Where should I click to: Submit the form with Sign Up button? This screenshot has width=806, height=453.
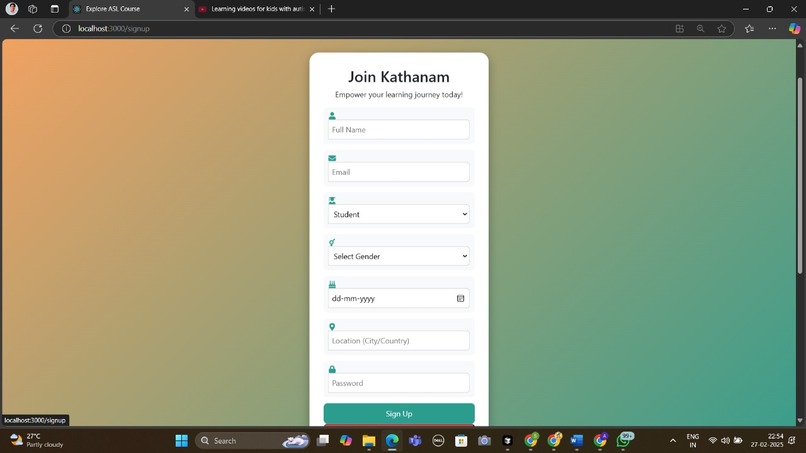pos(399,413)
